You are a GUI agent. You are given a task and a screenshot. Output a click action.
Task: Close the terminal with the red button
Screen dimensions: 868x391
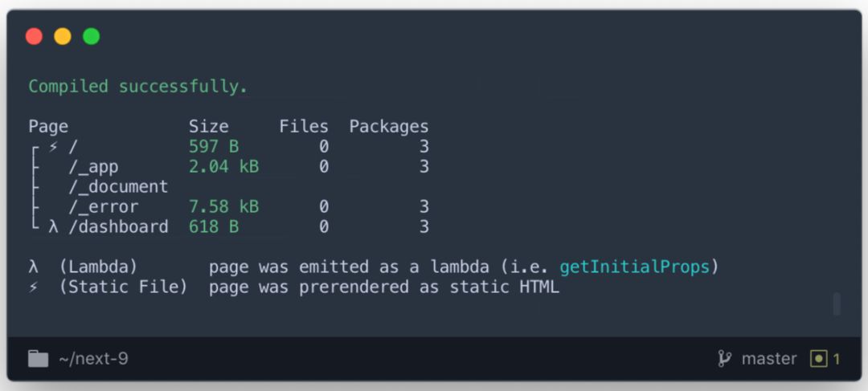[34, 36]
